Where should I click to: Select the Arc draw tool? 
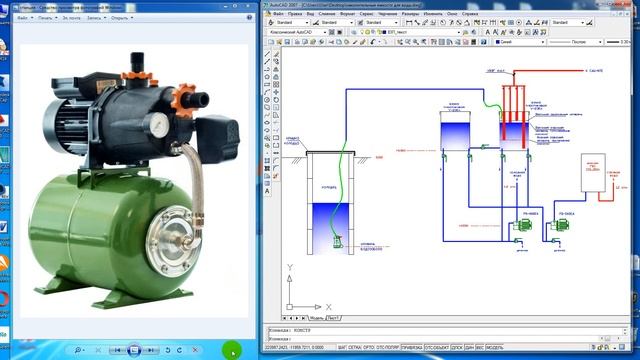(267, 92)
